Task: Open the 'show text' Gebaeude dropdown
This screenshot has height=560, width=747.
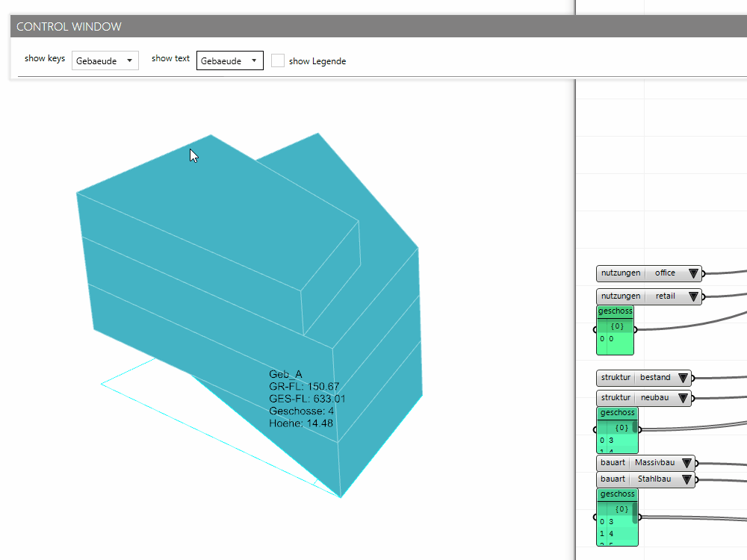Action: pyautogui.click(x=230, y=60)
